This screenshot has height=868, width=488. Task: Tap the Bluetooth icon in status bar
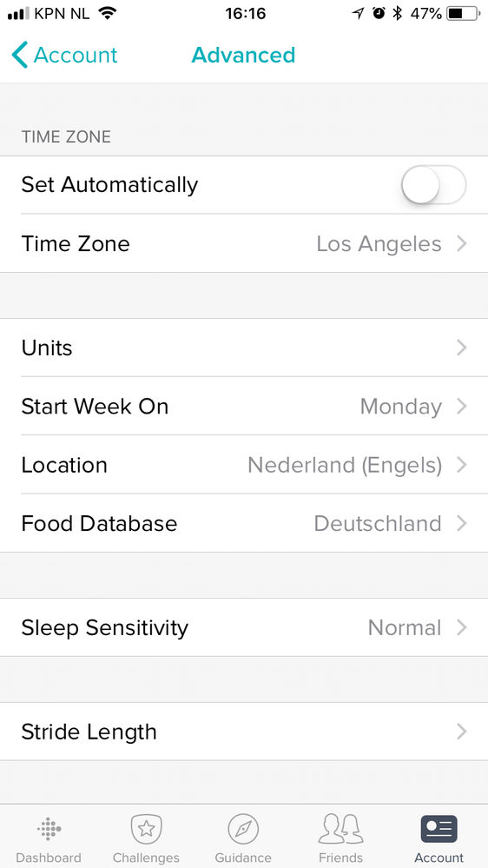(397, 13)
